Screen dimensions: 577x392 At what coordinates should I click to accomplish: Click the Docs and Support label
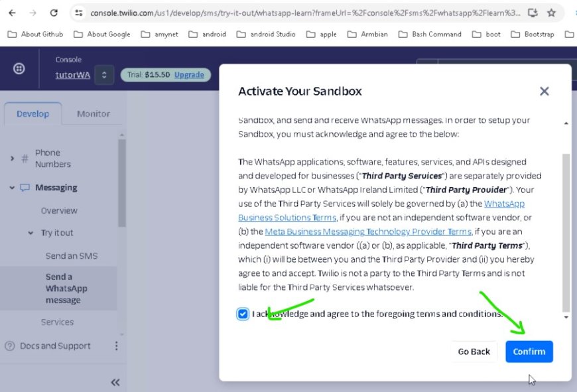[x=55, y=346]
